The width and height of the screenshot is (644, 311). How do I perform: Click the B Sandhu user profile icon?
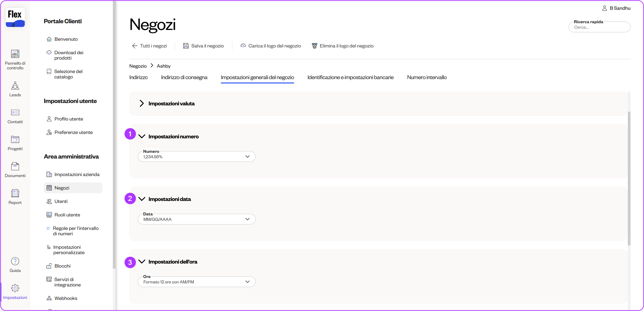tap(605, 8)
